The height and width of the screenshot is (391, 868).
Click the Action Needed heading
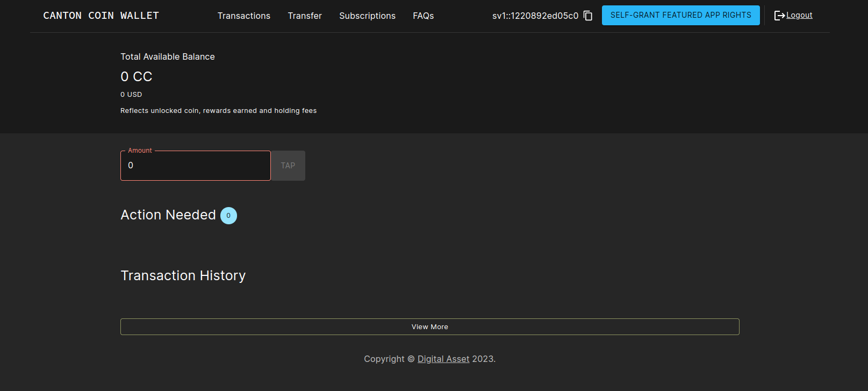coord(168,215)
